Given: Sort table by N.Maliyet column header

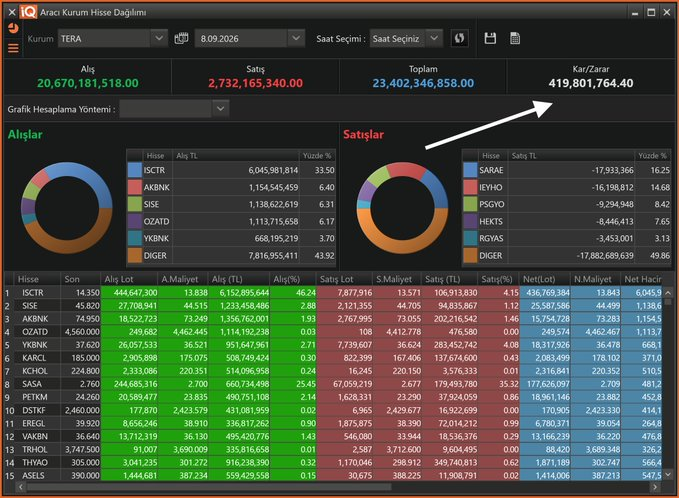Looking at the screenshot, I should click(593, 279).
